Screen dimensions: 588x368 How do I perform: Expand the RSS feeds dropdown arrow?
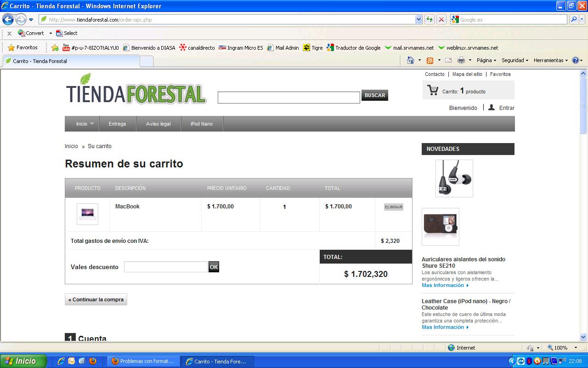click(x=439, y=60)
